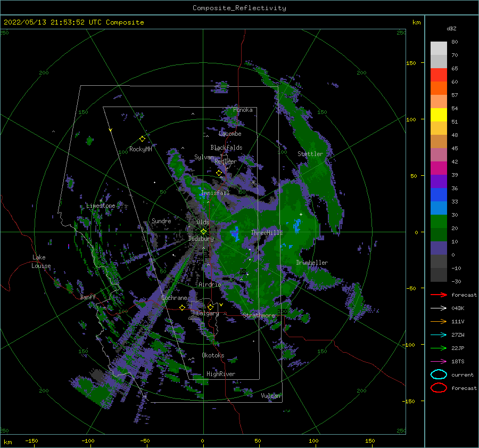Select the Okotoks label

(x=213, y=355)
